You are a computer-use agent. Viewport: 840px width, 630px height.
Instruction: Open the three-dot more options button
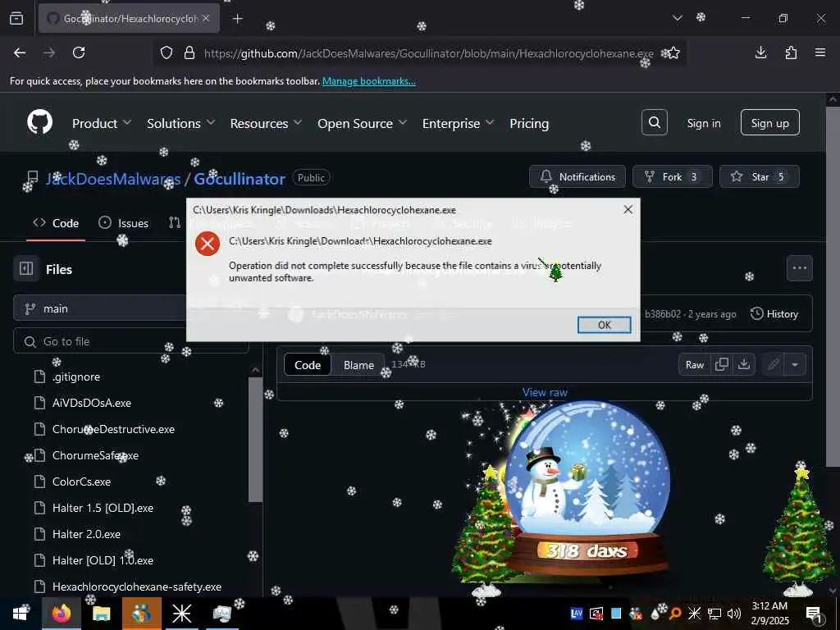[x=799, y=268]
